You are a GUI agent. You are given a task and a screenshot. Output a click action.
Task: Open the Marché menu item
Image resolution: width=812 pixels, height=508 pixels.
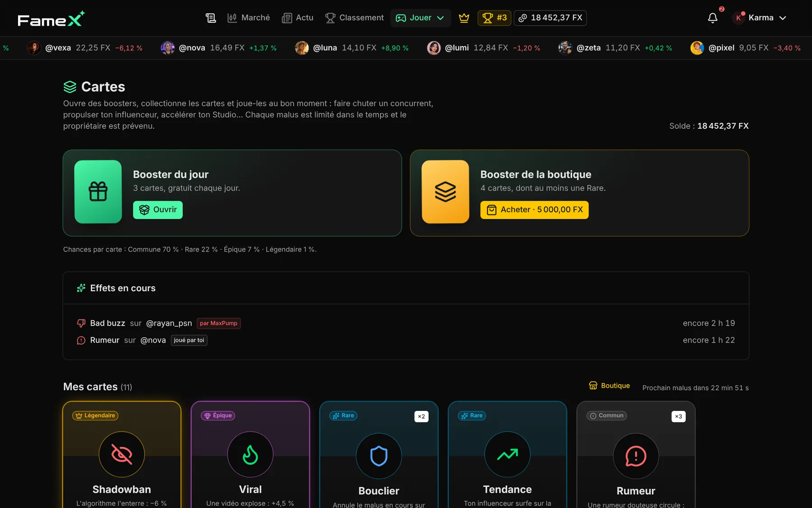click(x=249, y=18)
